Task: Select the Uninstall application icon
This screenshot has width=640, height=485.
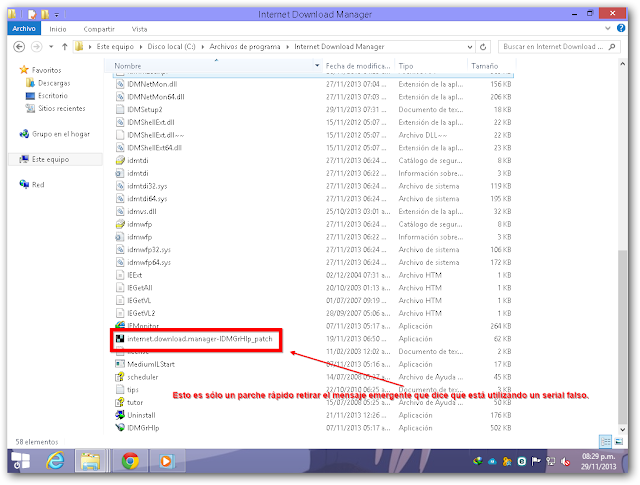Action: tap(120, 415)
